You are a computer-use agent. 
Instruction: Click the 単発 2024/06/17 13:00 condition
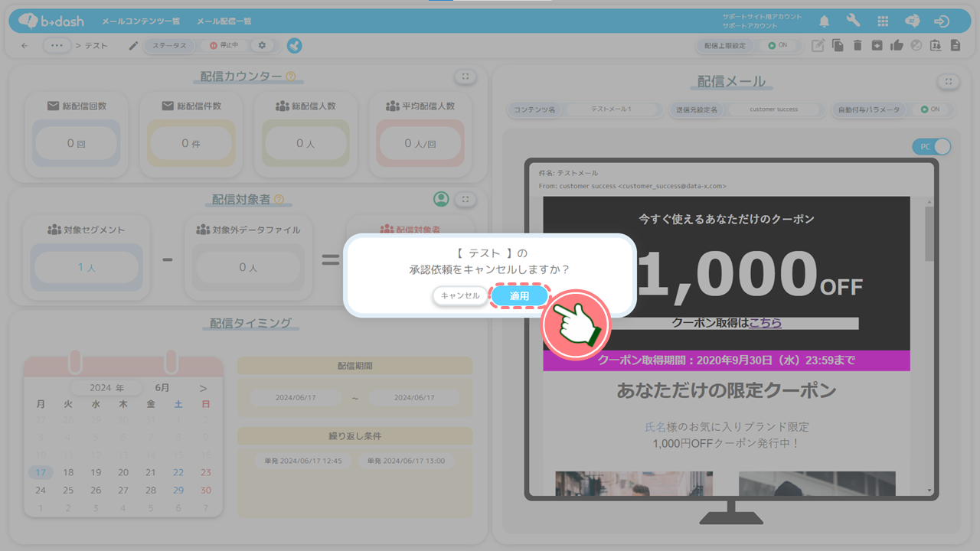406,461
